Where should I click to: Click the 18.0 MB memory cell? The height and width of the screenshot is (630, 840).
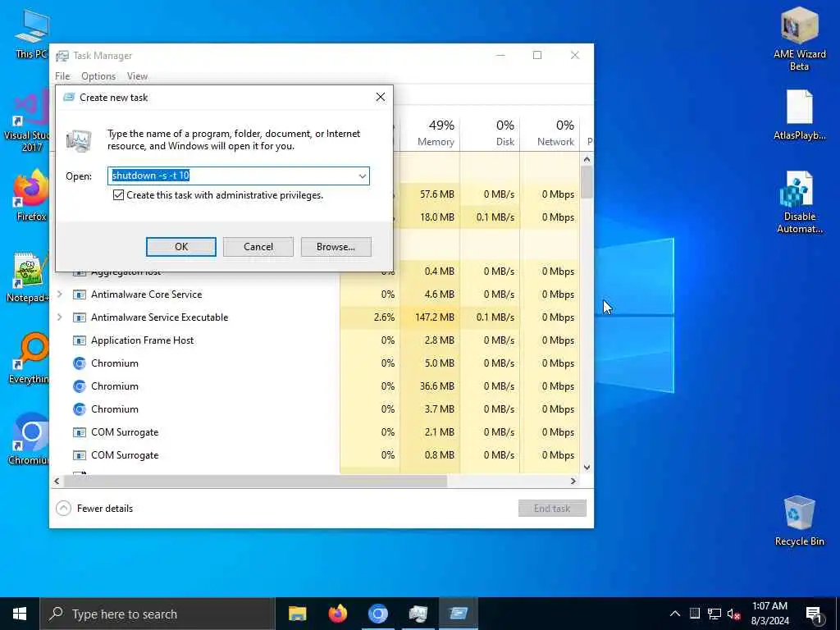pos(430,217)
